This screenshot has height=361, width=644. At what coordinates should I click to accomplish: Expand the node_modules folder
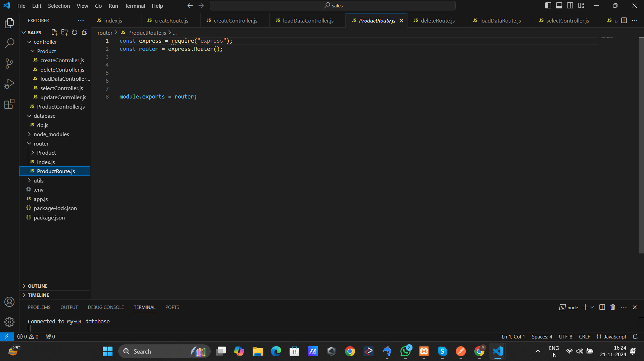[x=51, y=134]
